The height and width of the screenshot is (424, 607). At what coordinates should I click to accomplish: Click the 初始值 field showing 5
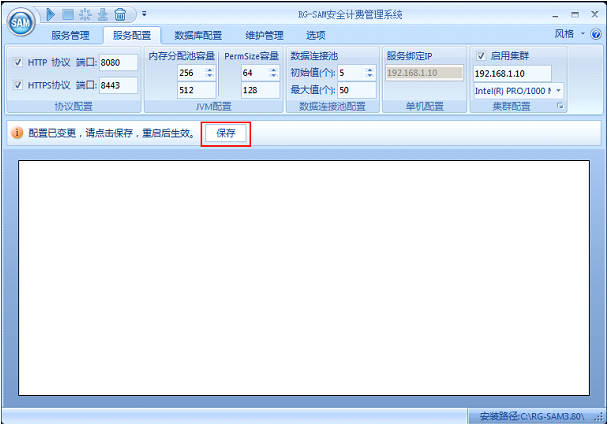(x=351, y=72)
